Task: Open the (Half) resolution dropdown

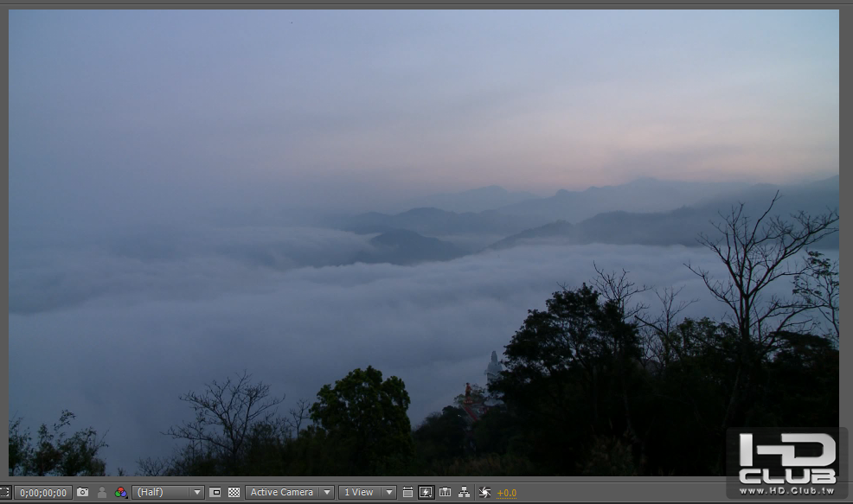Action: [168, 493]
